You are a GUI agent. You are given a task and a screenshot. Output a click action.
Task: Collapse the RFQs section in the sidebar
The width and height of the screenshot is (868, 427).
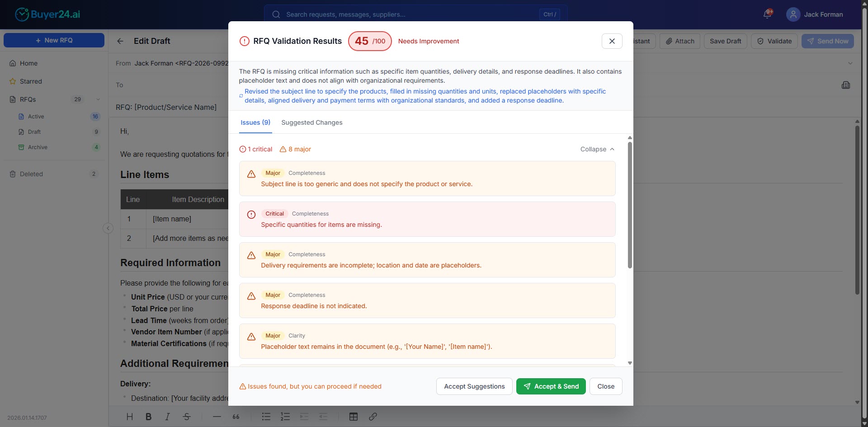point(98,99)
